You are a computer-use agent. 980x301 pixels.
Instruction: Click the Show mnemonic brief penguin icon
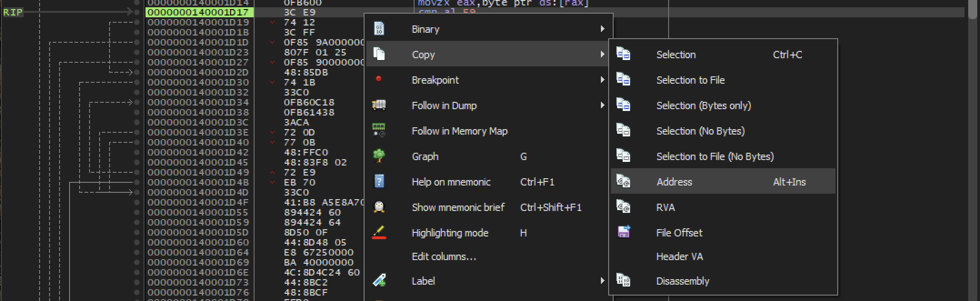[x=379, y=207]
